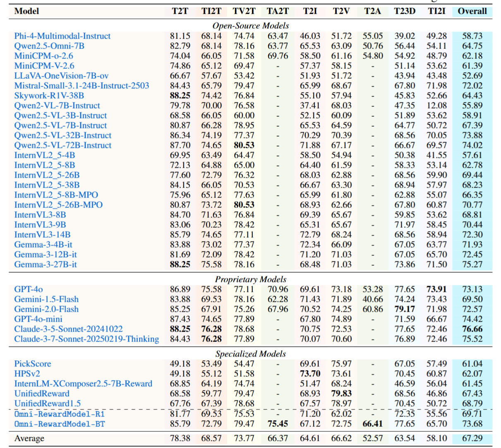This screenshot has height=448, width=501.
Task: Select Qwen2.5-VL-7B-Instruct link
Action: pos(60,125)
